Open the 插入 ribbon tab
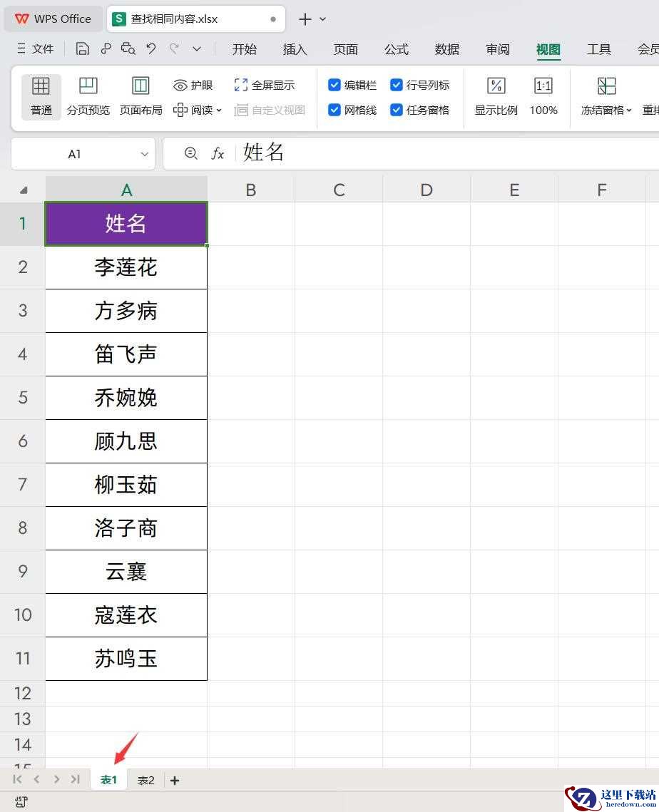Image resolution: width=659 pixels, height=812 pixels. 295,49
